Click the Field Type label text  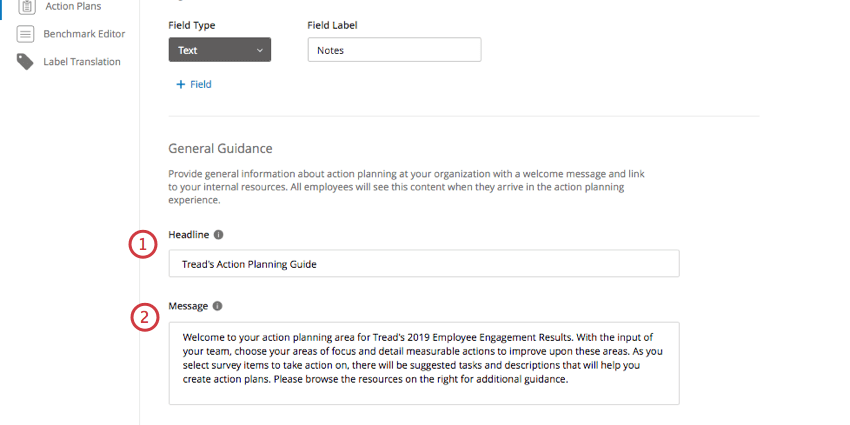click(x=192, y=25)
